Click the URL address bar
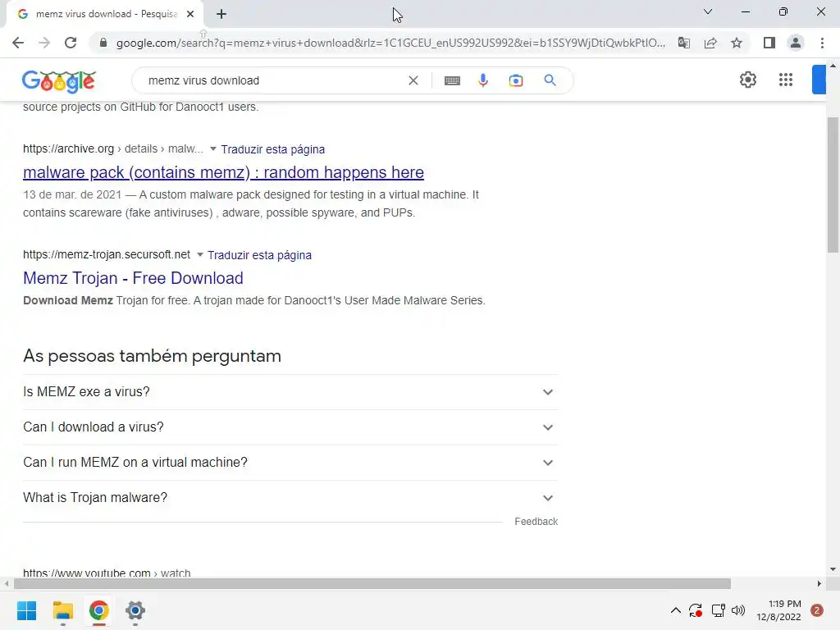The height and width of the screenshot is (630, 840). [x=390, y=43]
